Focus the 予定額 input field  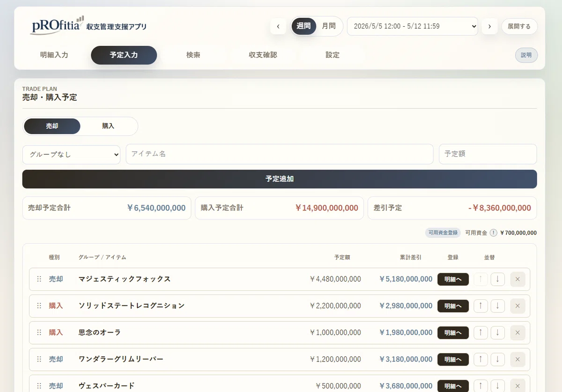point(488,154)
